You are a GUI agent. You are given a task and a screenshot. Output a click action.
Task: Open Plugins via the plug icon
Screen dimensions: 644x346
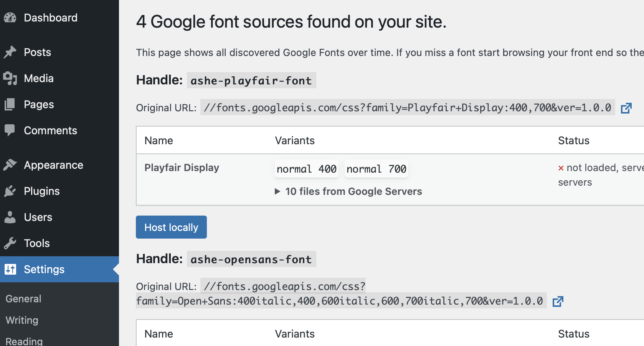point(11,191)
